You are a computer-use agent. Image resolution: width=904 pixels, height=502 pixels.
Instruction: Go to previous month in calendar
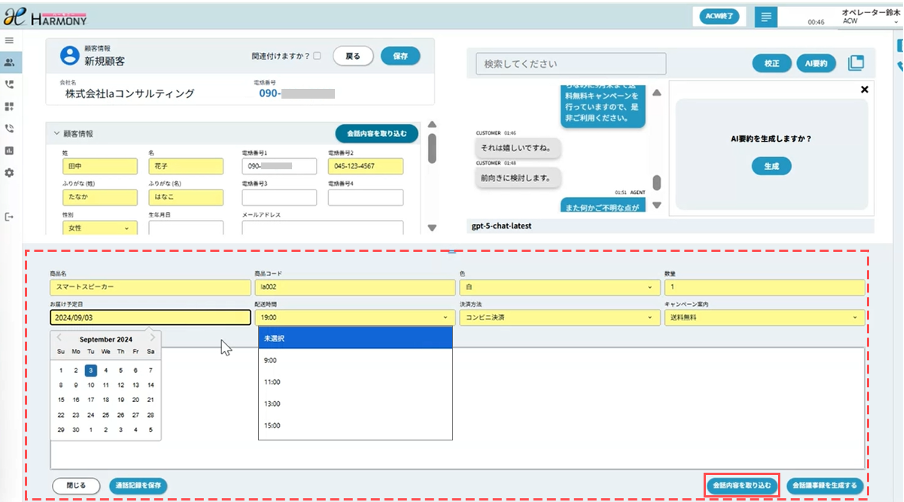click(x=59, y=338)
